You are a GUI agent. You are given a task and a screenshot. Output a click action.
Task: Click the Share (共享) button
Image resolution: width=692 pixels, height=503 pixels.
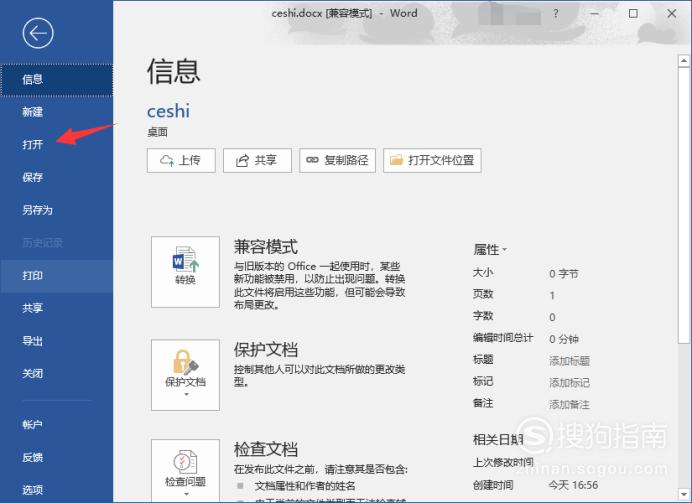click(257, 160)
